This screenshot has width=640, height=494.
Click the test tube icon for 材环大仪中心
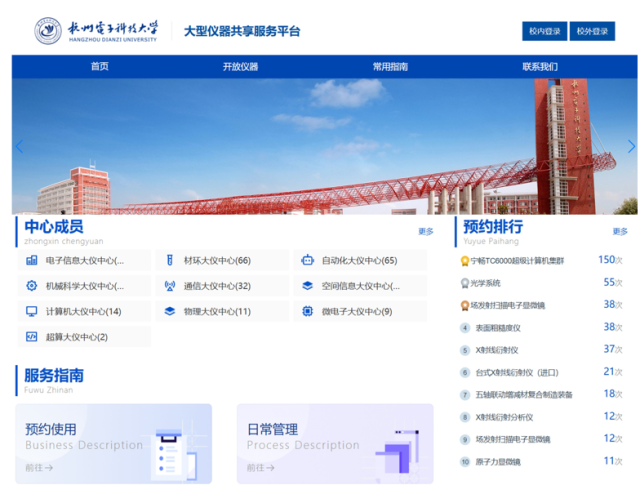[170, 260]
